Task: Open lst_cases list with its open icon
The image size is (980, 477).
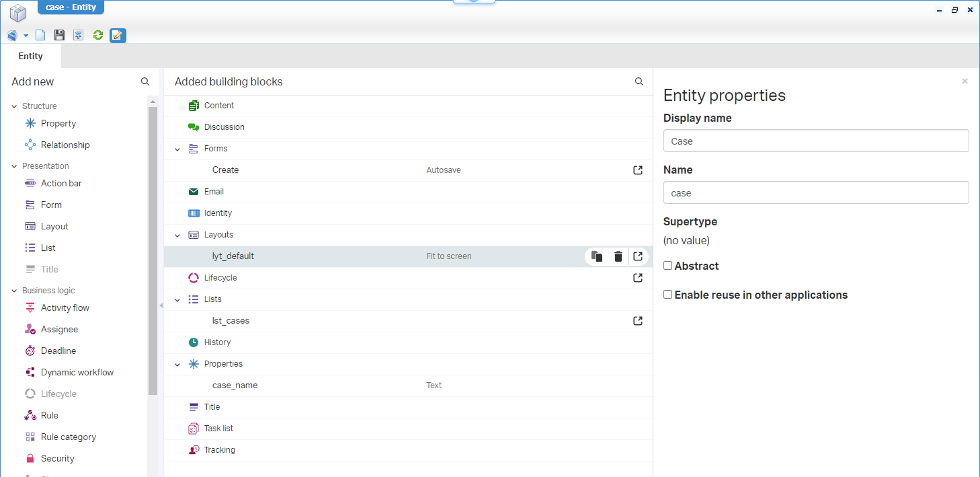Action: point(638,321)
